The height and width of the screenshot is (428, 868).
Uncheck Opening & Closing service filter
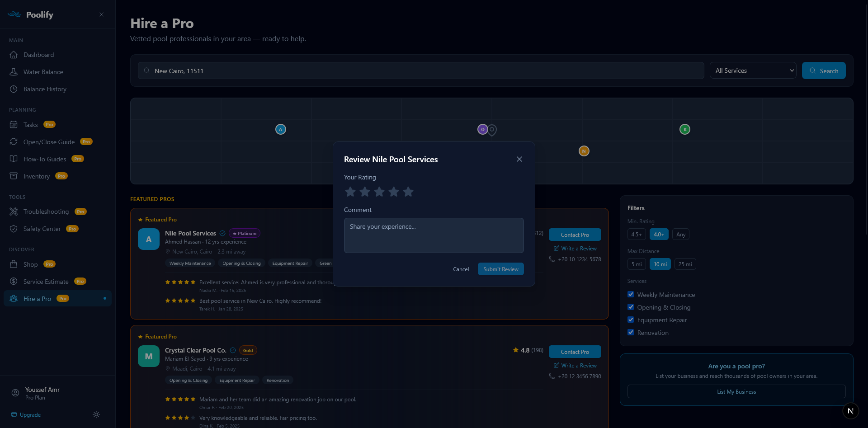coord(631,307)
